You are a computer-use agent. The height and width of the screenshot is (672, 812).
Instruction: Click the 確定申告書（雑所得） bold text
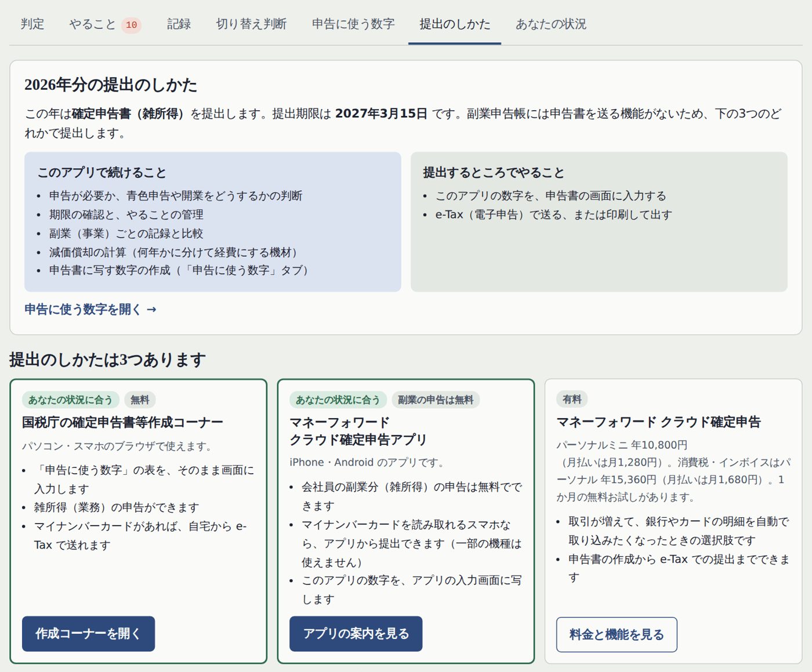click(x=128, y=114)
